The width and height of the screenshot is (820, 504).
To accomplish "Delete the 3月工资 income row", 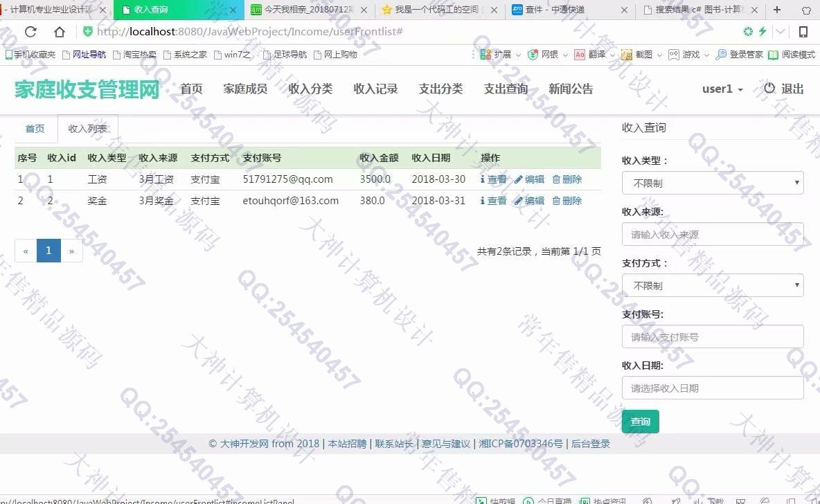I will (x=567, y=179).
